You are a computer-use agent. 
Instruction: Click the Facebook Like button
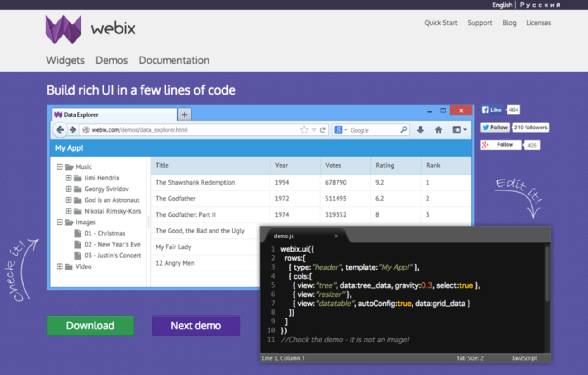[x=492, y=110]
